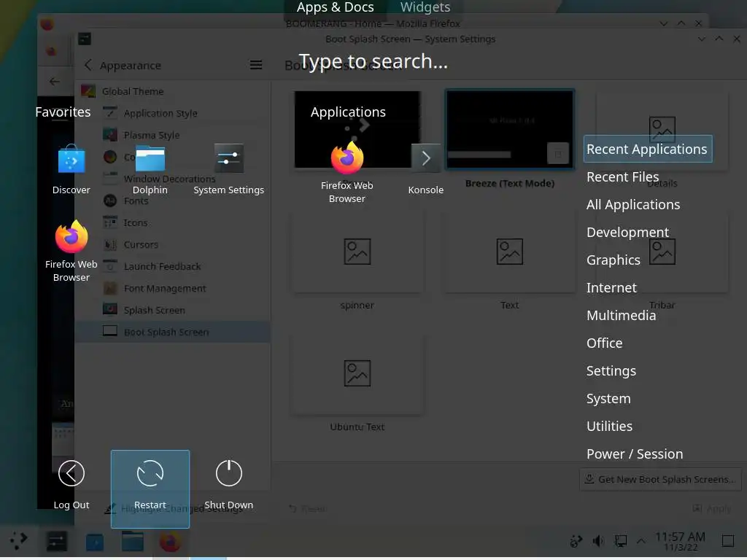Click the Discover taskbar icon
This screenshot has height=560, width=747.
point(94,542)
